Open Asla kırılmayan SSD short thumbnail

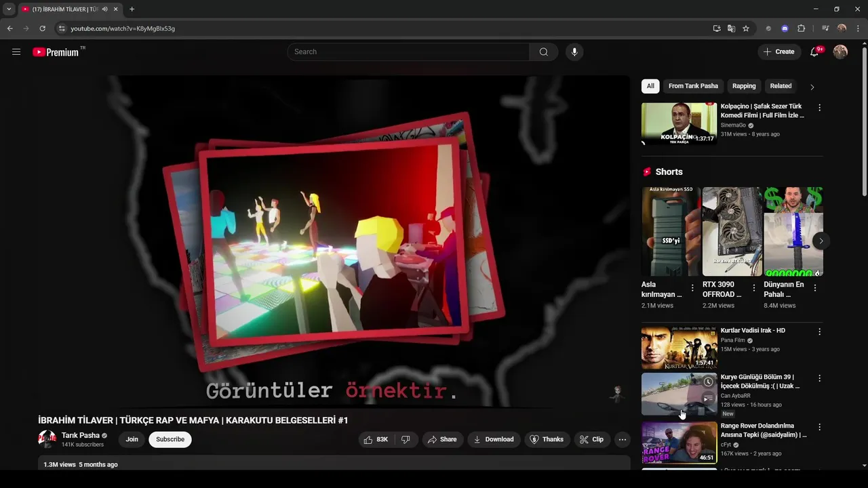(x=671, y=231)
